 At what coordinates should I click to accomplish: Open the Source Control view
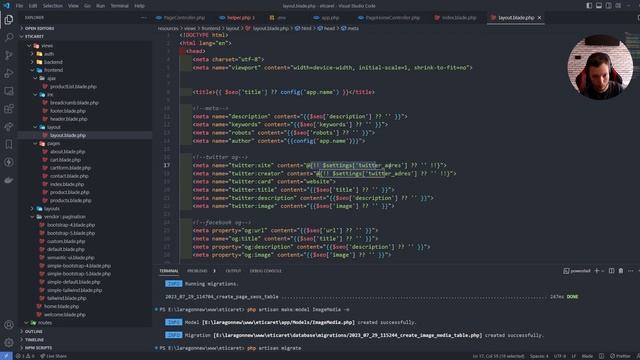[x=9, y=55]
